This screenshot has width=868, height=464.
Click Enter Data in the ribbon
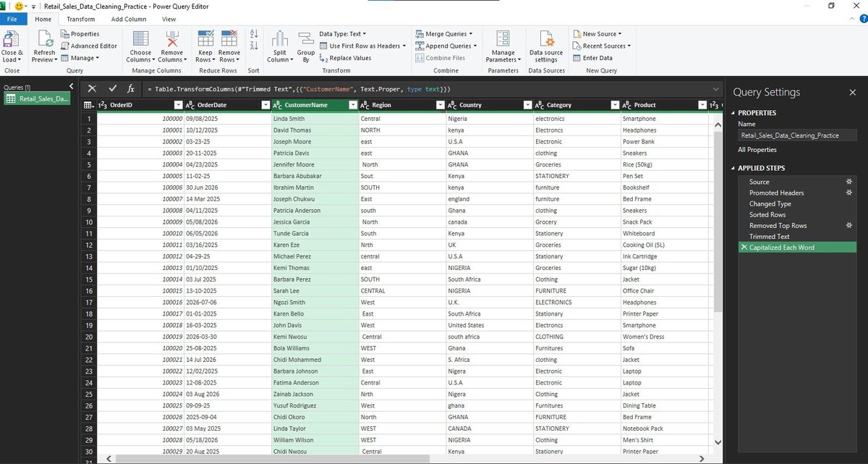pos(592,58)
